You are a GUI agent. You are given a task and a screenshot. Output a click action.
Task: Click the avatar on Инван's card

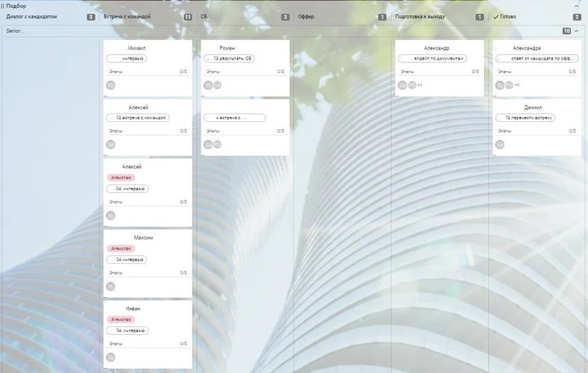(x=111, y=357)
